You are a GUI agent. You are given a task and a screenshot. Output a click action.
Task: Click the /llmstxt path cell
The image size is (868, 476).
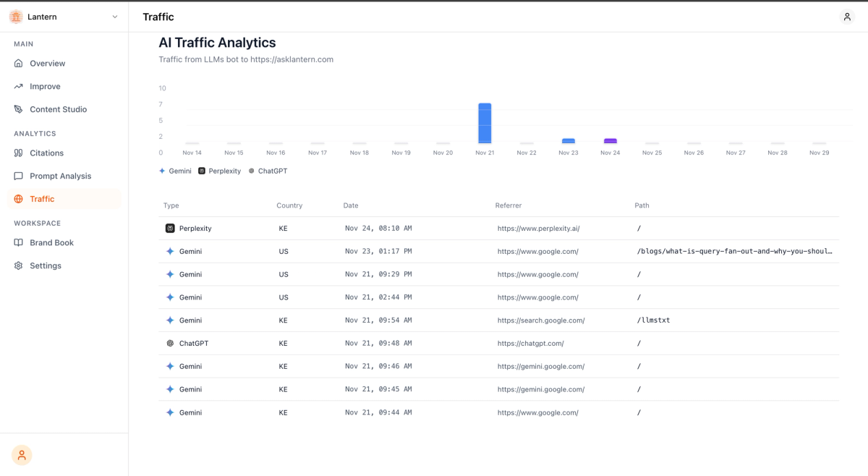click(x=653, y=320)
